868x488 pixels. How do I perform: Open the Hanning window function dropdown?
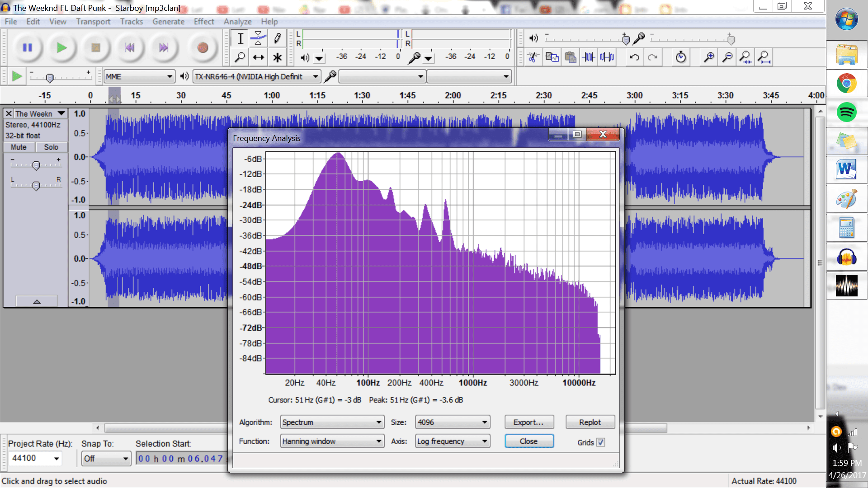(x=332, y=441)
